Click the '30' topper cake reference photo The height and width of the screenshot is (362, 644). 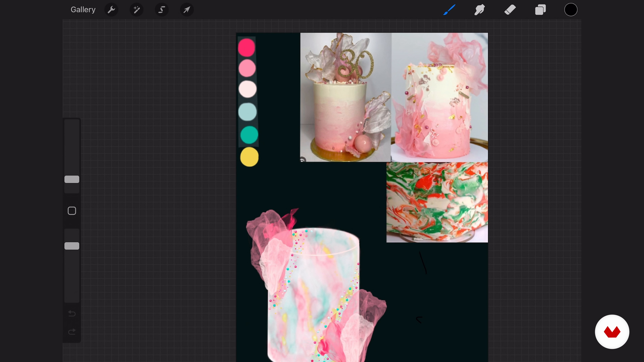click(345, 97)
